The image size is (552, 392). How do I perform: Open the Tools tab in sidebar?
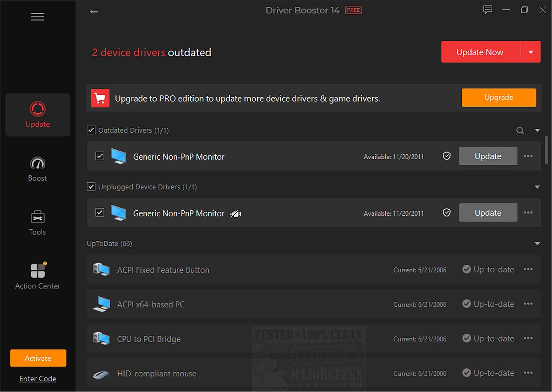(x=38, y=223)
